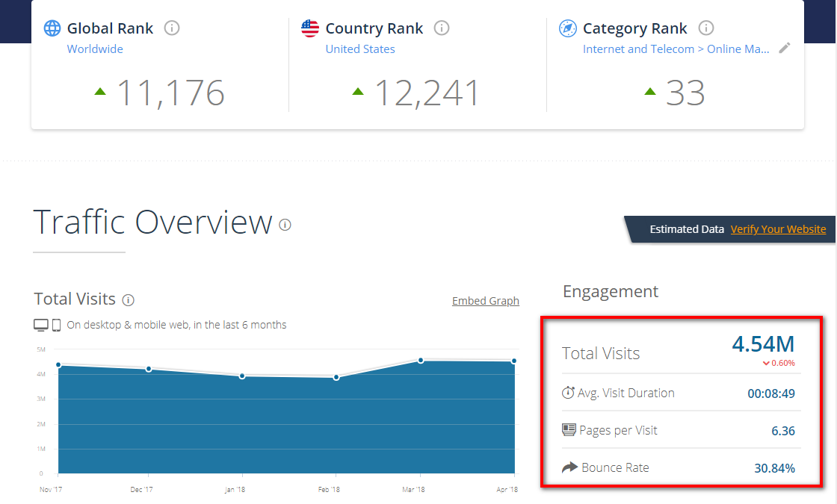The image size is (837, 504).
Task: Follow the Verify Your Website link
Action: pyautogui.click(x=778, y=229)
